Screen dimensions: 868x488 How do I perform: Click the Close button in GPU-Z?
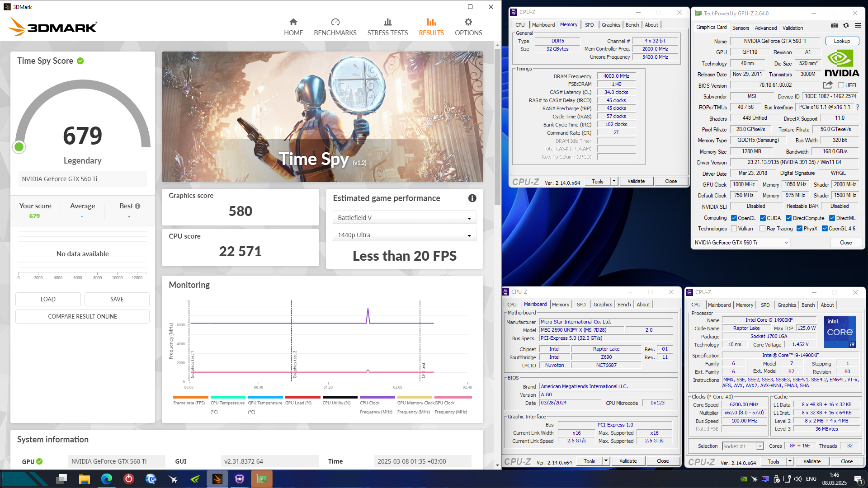[846, 243]
